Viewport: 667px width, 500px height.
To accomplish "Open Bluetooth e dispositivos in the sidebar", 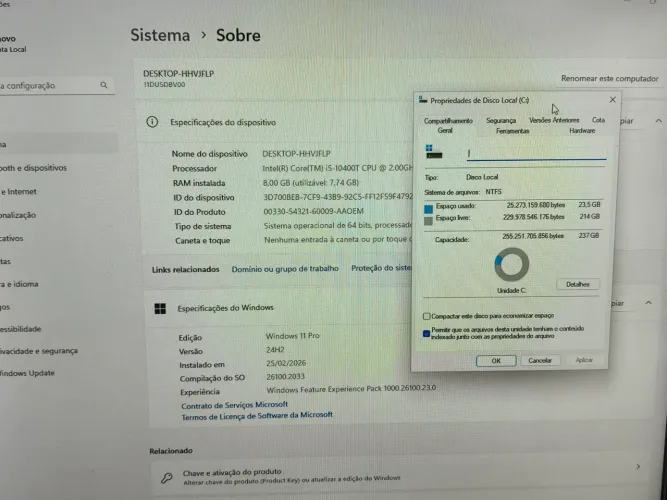I will (34, 168).
